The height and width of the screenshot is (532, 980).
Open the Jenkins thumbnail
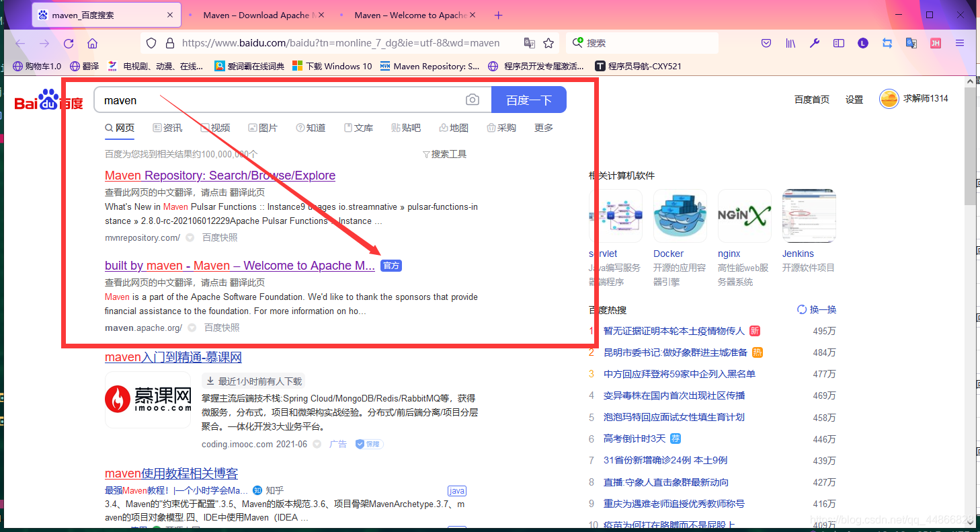coord(809,216)
